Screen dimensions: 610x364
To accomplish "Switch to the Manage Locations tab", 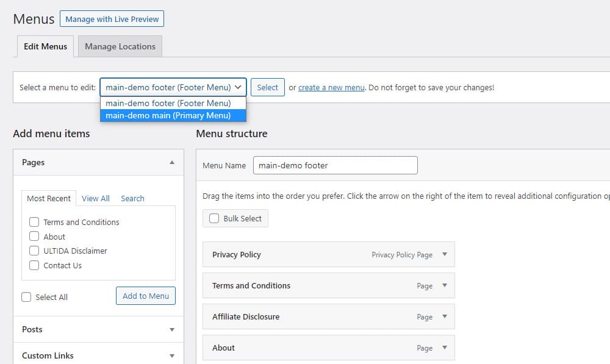I will pos(120,46).
